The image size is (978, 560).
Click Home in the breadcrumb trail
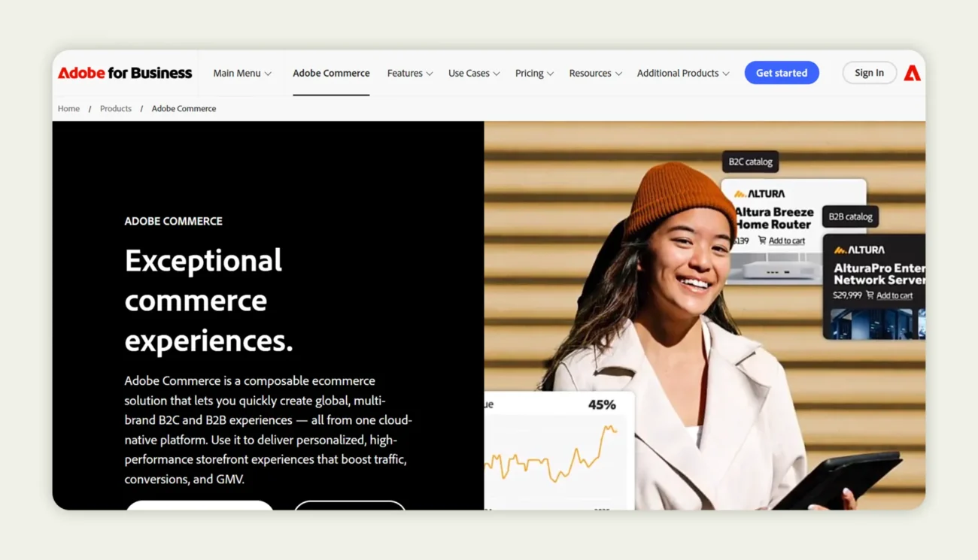(x=68, y=108)
